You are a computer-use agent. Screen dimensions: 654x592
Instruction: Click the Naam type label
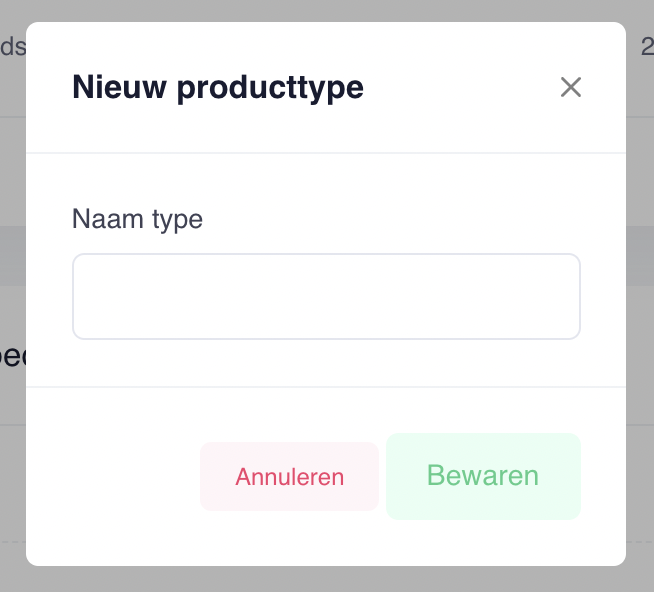(x=137, y=219)
